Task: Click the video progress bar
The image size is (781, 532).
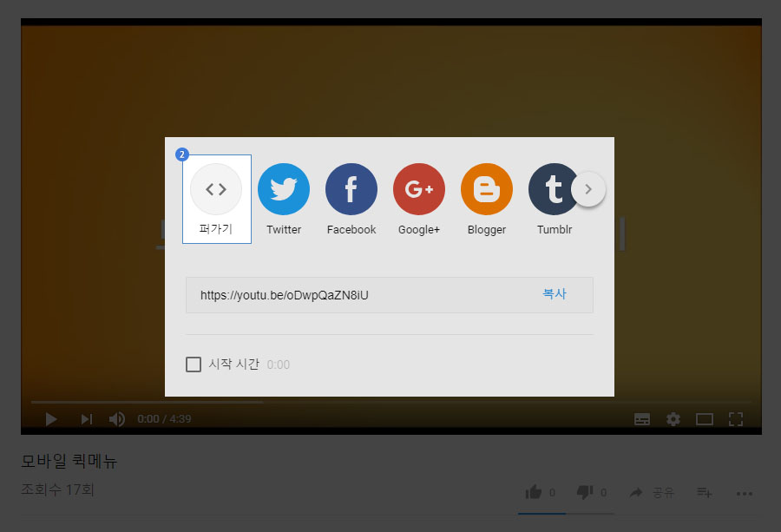Action: tap(390, 402)
